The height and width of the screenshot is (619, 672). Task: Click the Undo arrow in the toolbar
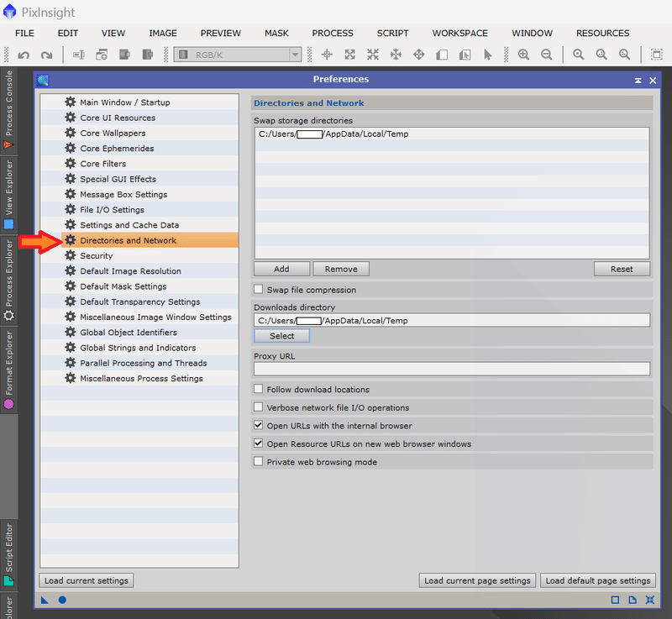(24, 55)
